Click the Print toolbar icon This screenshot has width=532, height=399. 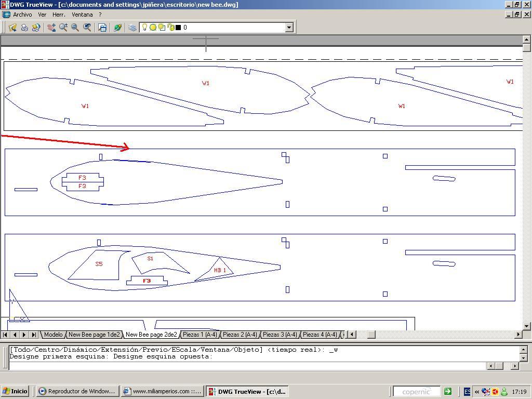pyautogui.click(x=24, y=28)
